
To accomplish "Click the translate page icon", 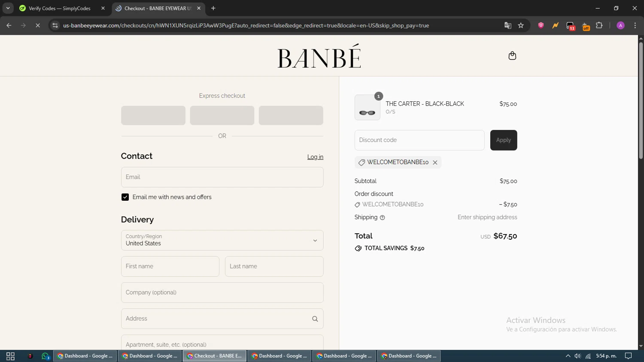I will (508, 26).
